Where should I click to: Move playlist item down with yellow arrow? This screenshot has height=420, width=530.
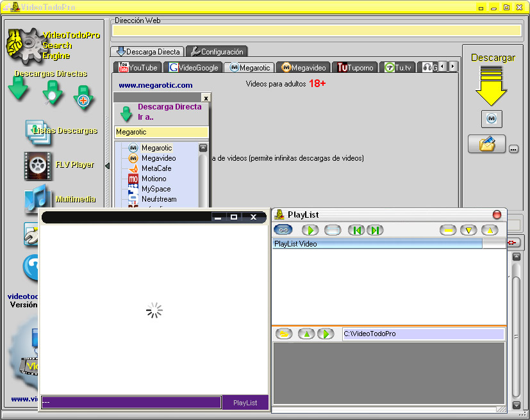coord(468,230)
